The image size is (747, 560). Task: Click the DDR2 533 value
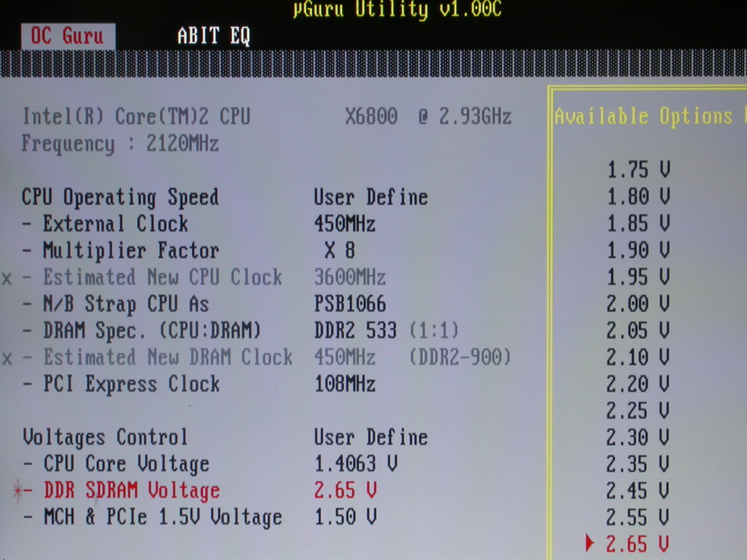point(355,331)
